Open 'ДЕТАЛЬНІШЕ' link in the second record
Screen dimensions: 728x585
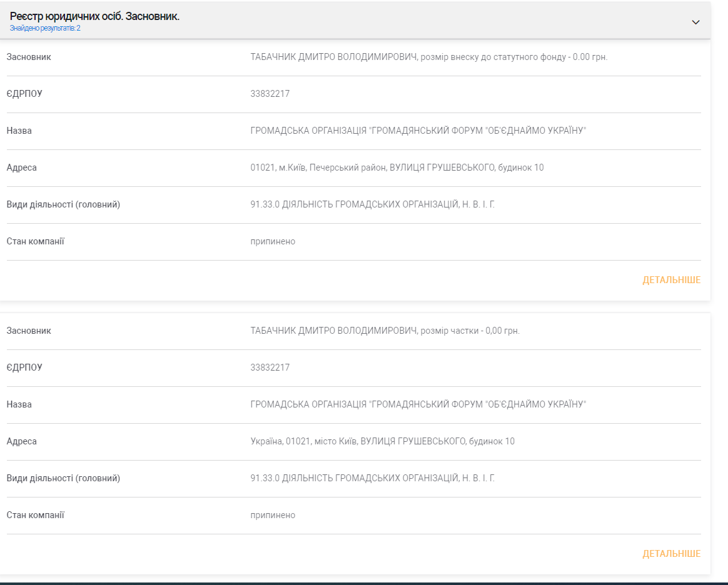(x=671, y=554)
